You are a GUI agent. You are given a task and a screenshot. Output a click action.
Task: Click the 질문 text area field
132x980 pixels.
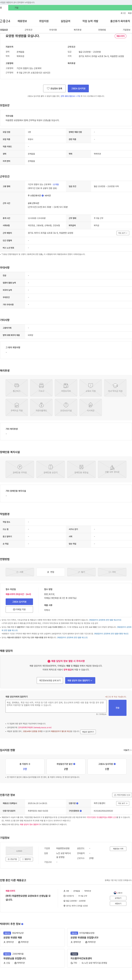(x=56, y=706)
